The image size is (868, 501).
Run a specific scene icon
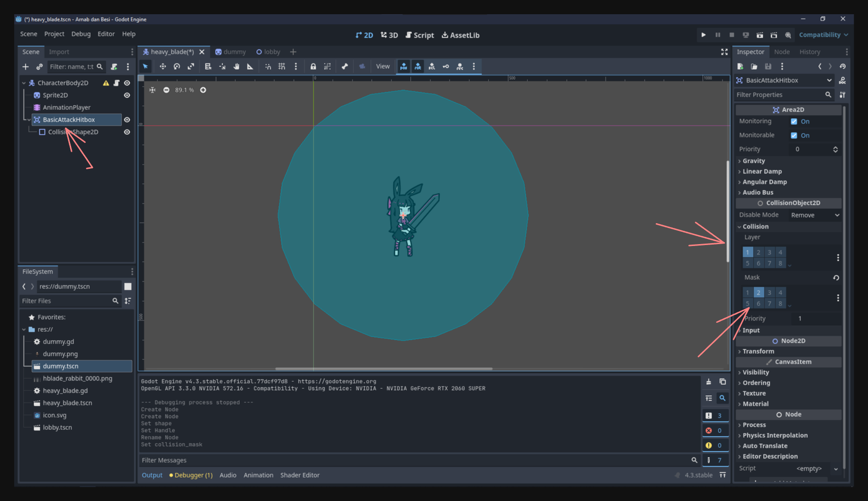(x=774, y=35)
